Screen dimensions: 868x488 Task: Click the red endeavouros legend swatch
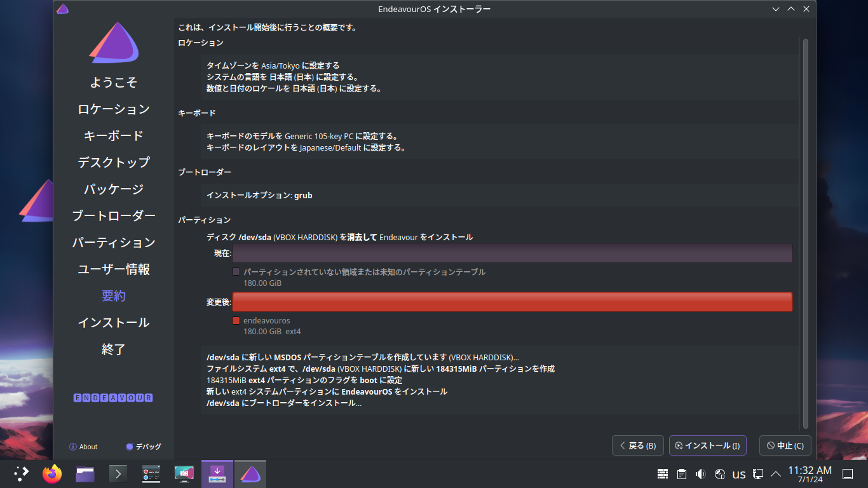click(236, 321)
